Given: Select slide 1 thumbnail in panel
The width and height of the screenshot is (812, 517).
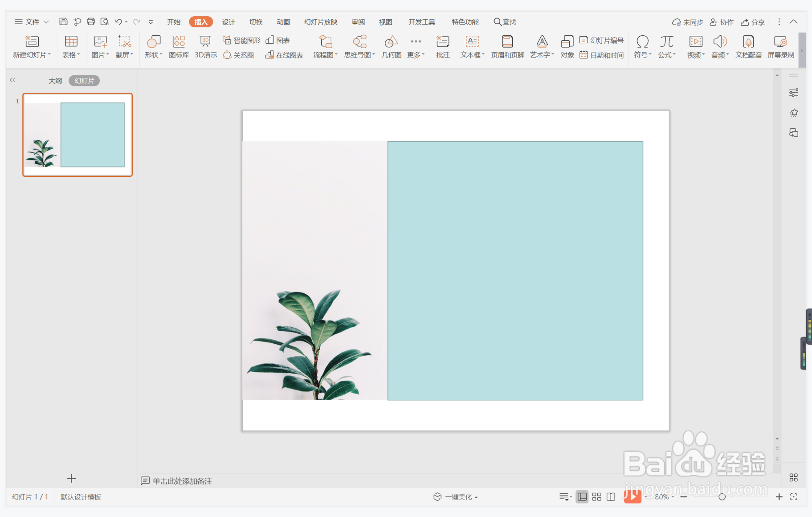Looking at the screenshot, I should click(77, 135).
